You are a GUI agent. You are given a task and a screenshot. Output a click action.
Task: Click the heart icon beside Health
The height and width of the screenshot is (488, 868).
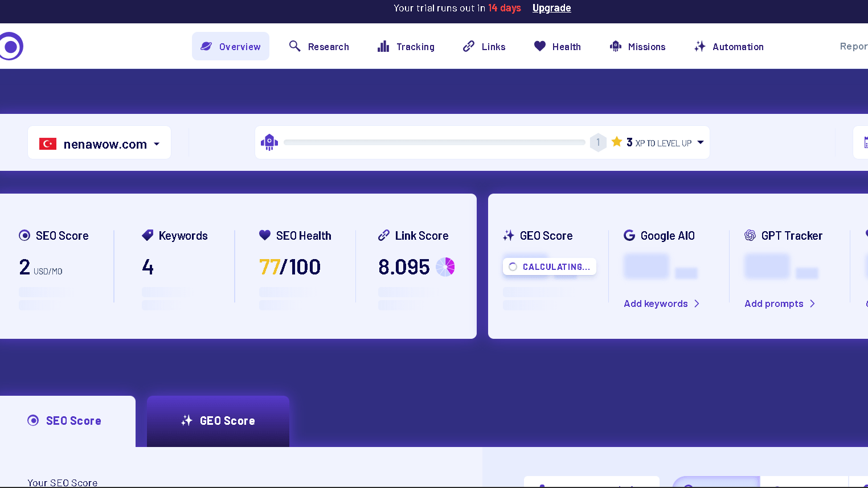pos(540,46)
